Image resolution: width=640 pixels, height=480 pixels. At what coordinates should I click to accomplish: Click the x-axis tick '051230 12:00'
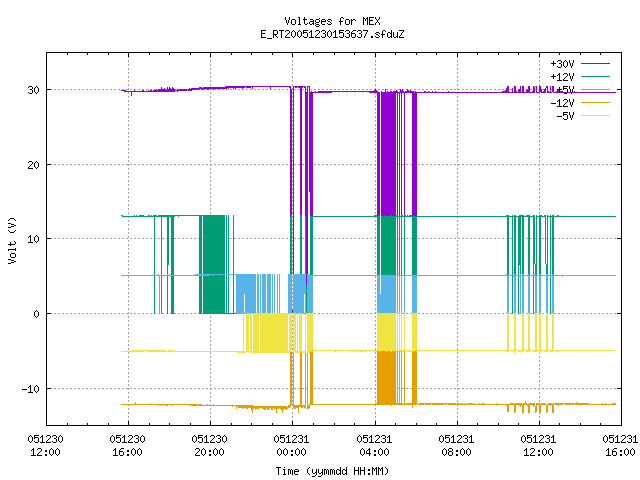(x=45, y=446)
